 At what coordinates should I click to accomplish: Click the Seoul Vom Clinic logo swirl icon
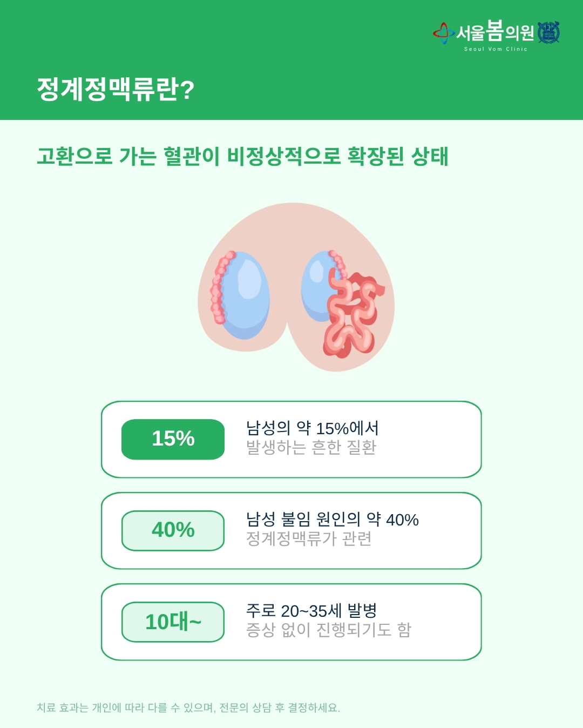[x=443, y=33]
